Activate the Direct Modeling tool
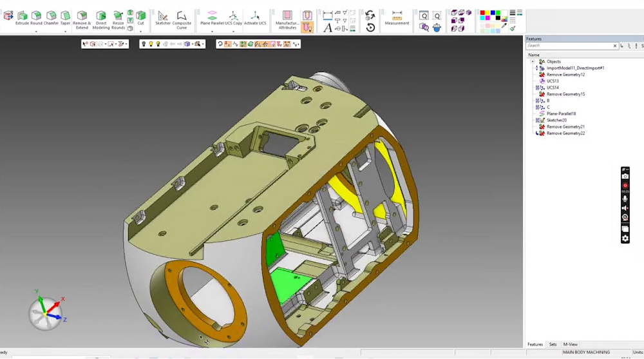This screenshot has height=359, width=644. pyautogui.click(x=101, y=19)
